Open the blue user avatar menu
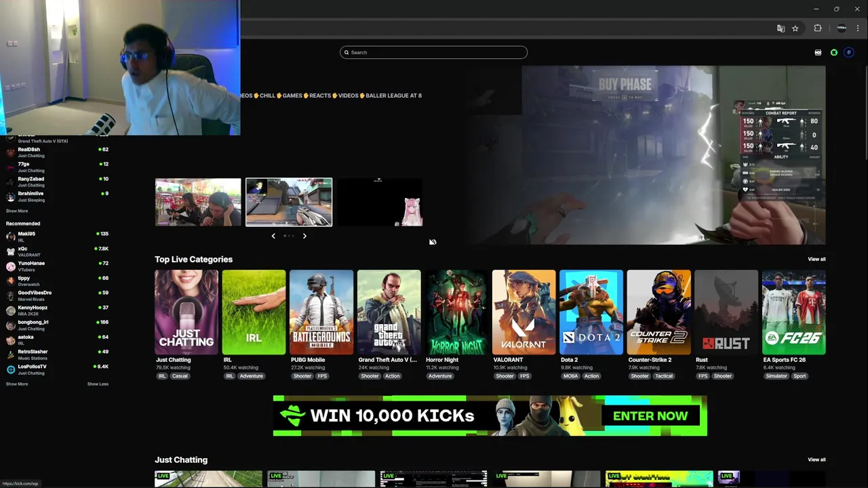Viewport: 868px width, 488px height. pos(848,52)
